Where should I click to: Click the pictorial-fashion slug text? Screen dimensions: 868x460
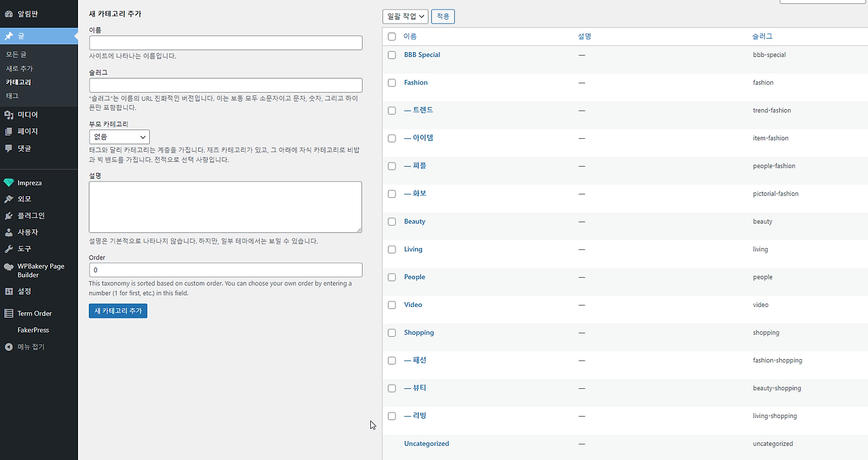(x=776, y=194)
